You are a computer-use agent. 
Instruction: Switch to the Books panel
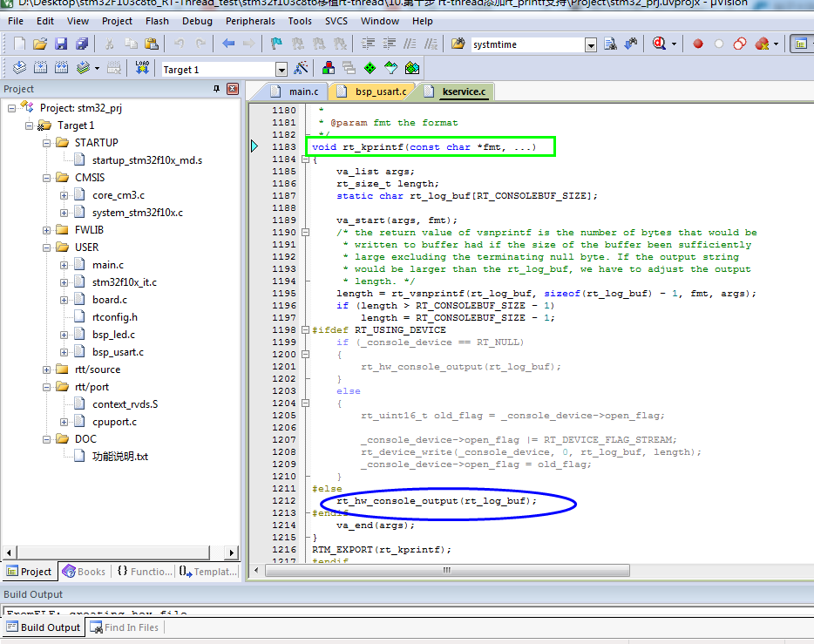point(84,571)
